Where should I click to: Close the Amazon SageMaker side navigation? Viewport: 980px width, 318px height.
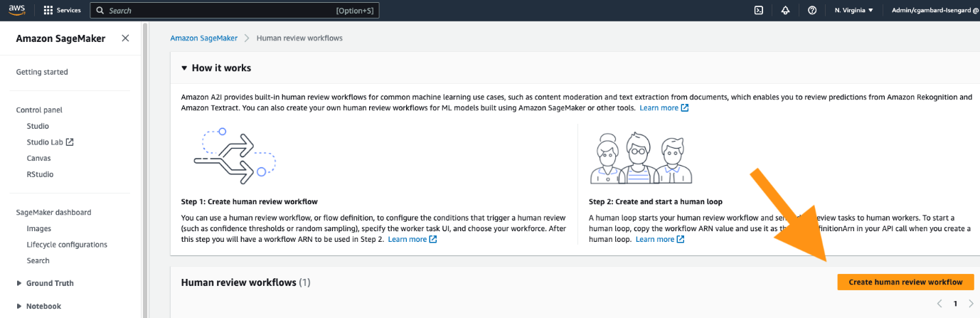click(125, 38)
